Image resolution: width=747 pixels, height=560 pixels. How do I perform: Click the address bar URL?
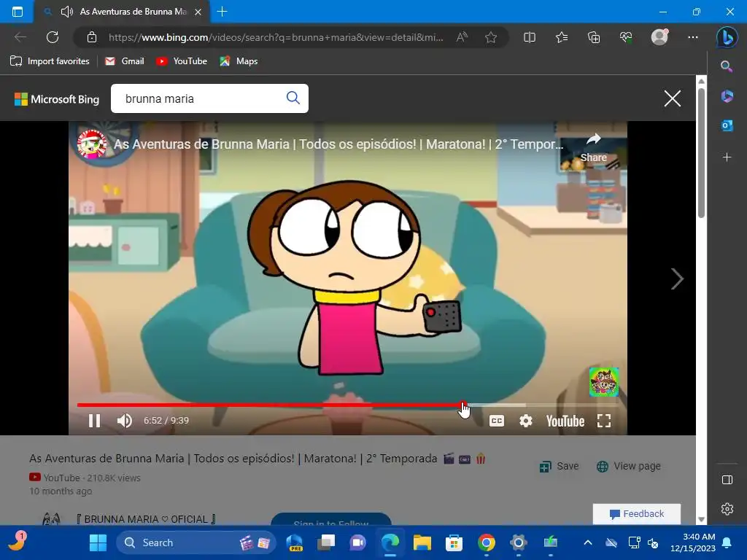(276, 37)
